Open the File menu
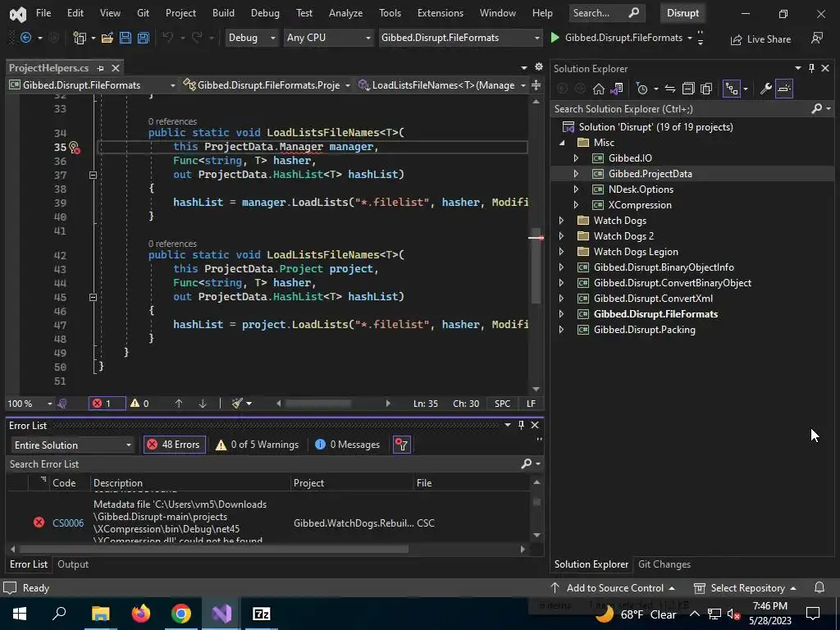The image size is (840, 630). [43, 13]
